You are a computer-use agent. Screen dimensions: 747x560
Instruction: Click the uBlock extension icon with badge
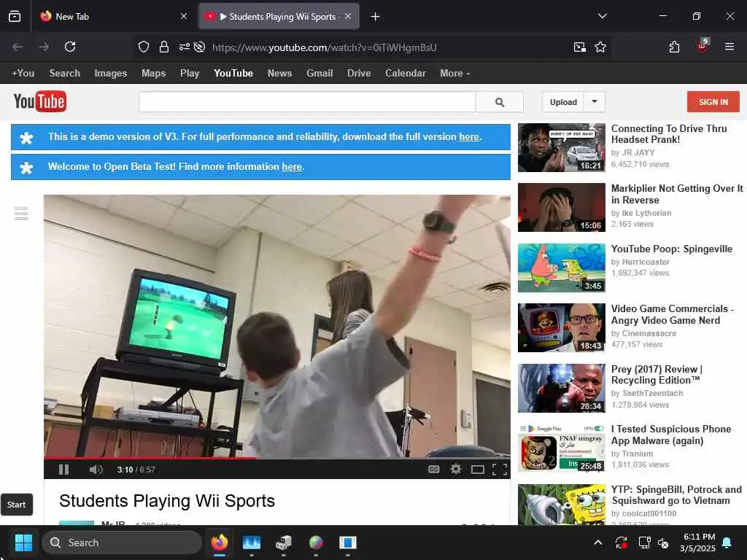tap(703, 46)
